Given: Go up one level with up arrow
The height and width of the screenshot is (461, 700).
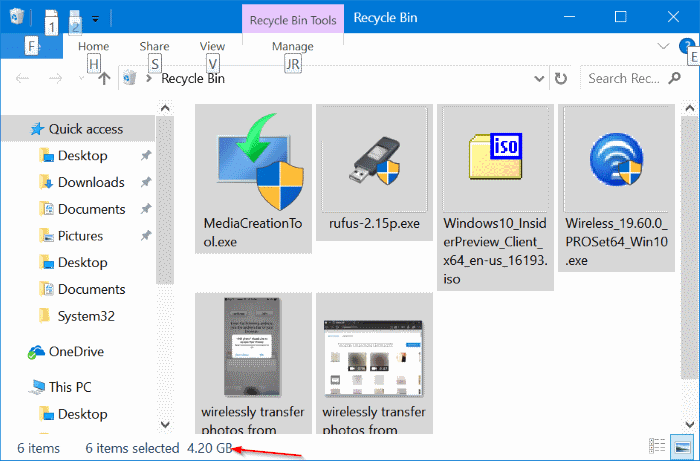Looking at the screenshot, I should (104, 79).
